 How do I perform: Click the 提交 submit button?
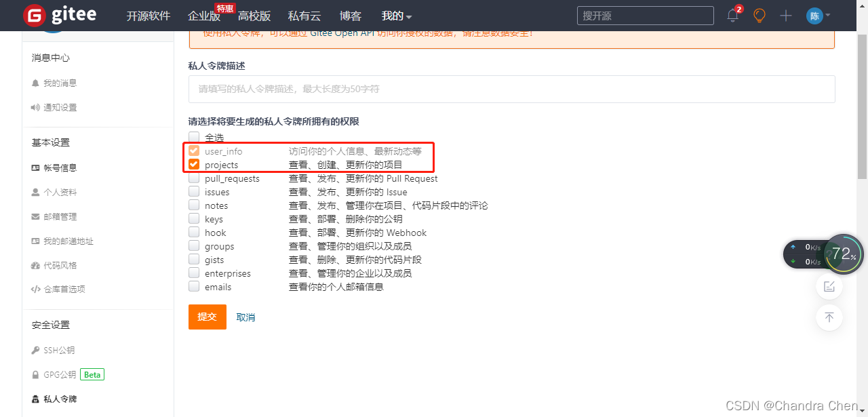[207, 317]
